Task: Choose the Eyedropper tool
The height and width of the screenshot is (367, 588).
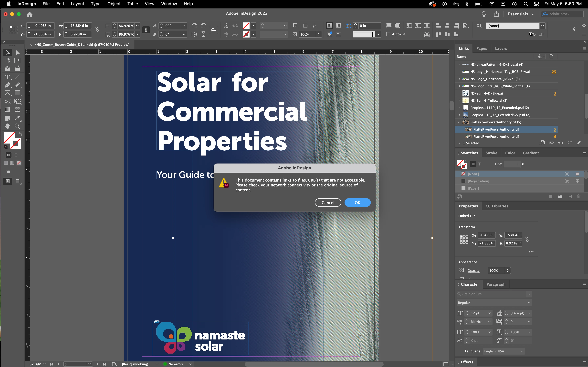Action: (x=17, y=118)
